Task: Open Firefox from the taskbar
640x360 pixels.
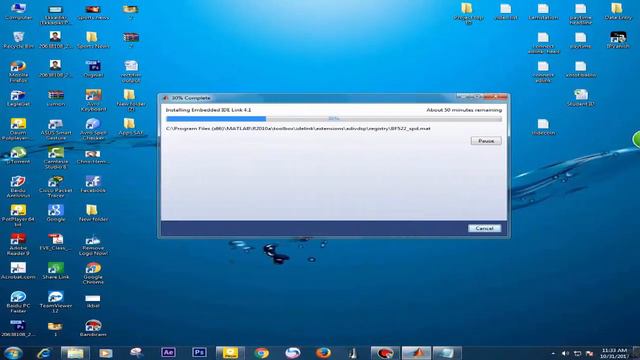Action: 323,353
